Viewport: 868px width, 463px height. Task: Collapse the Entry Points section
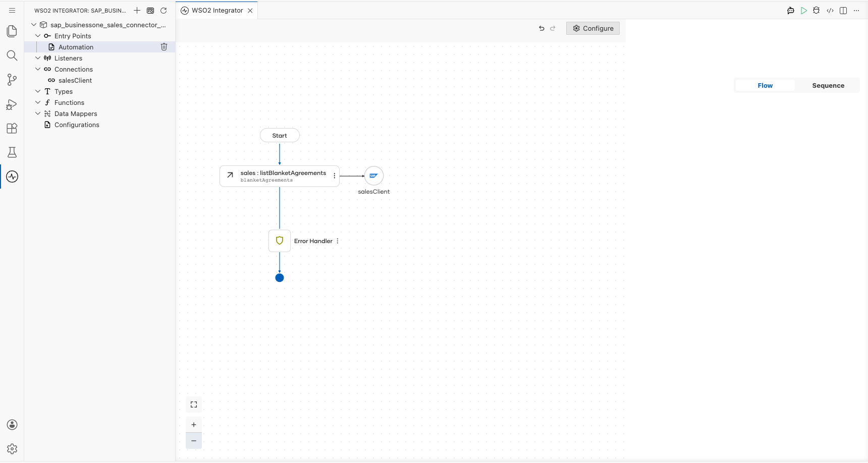pos(38,36)
